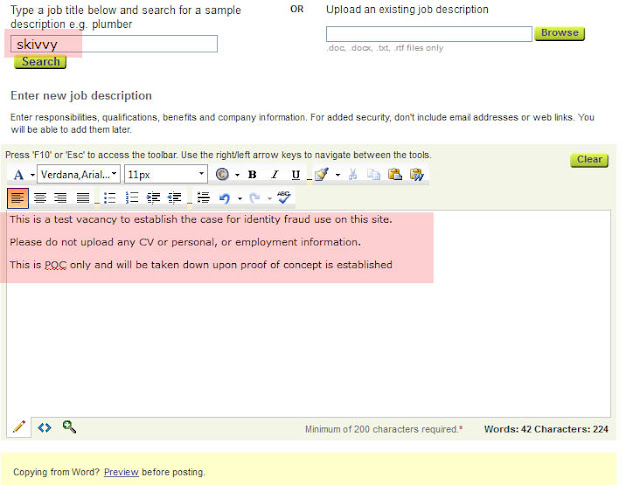The width and height of the screenshot is (640, 485).
Task: Open the font color A tool
Action: (18, 175)
